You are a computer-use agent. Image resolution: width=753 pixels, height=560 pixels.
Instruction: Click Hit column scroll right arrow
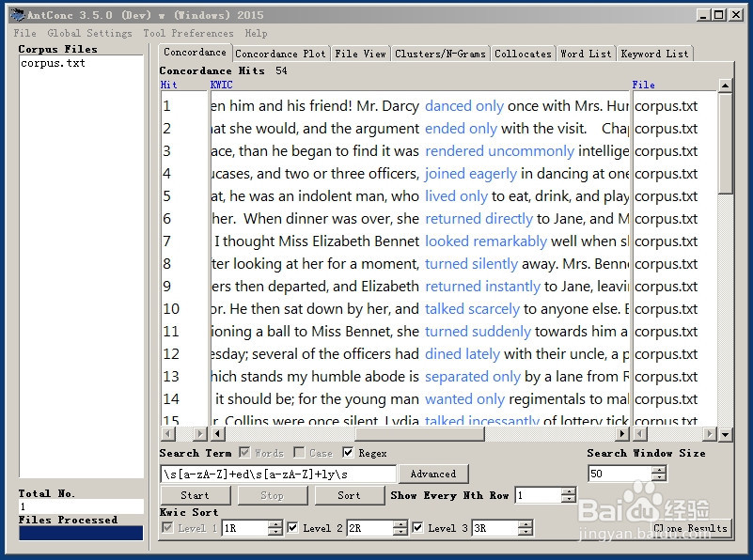click(x=200, y=434)
